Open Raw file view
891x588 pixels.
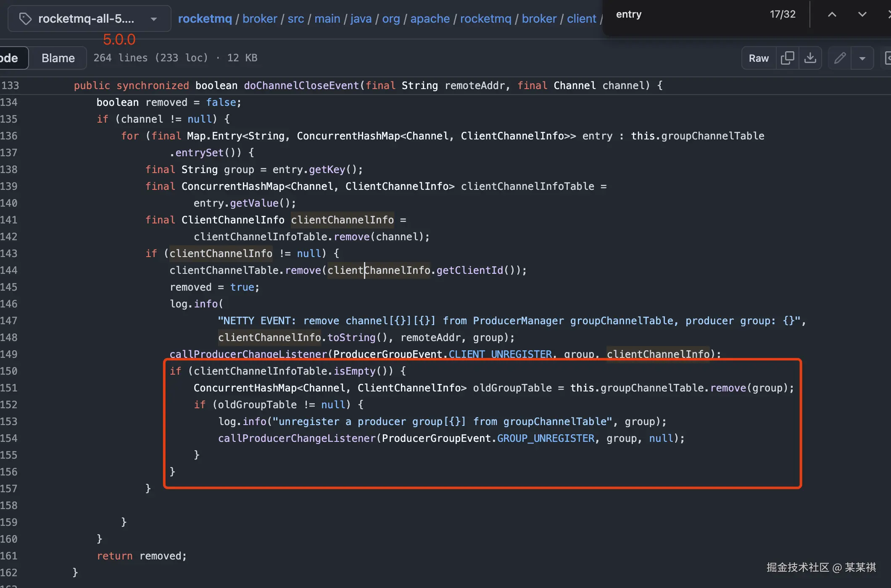click(759, 58)
